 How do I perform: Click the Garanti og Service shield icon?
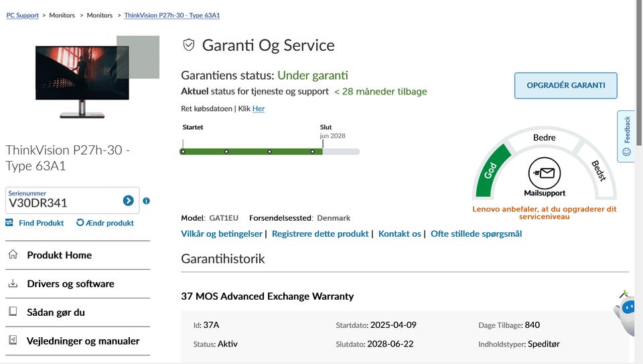189,45
